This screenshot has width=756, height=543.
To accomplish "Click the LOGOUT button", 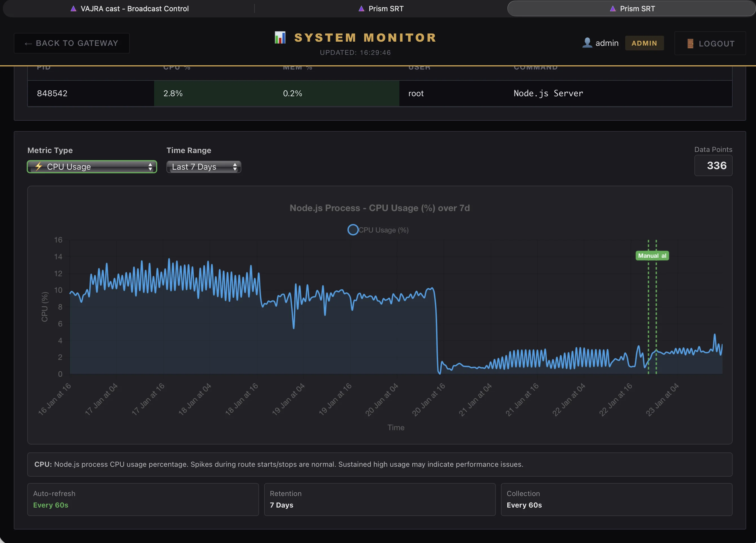I will 710,43.
